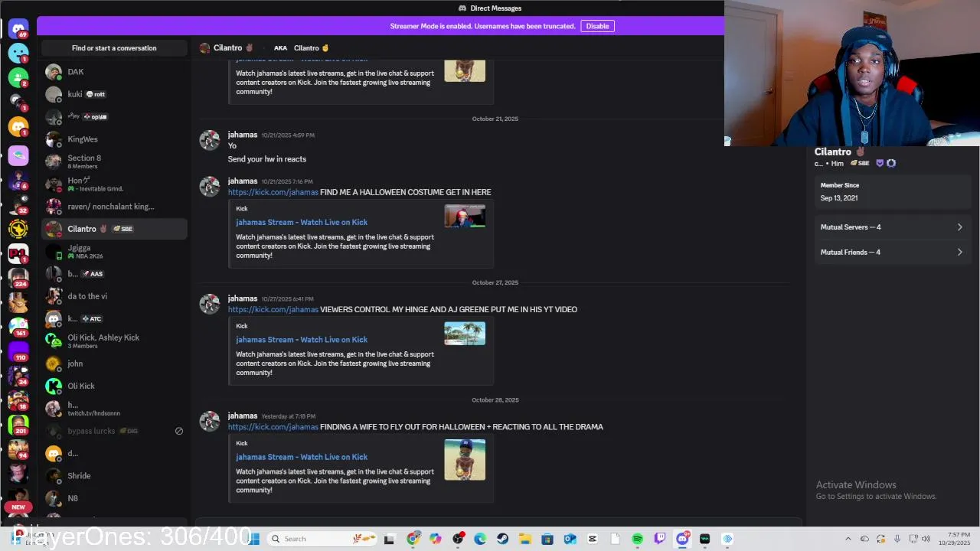Open streamer thumbnail in Halloween costume embed
The width and height of the screenshot is (980, 551).
tap(465, 217)
